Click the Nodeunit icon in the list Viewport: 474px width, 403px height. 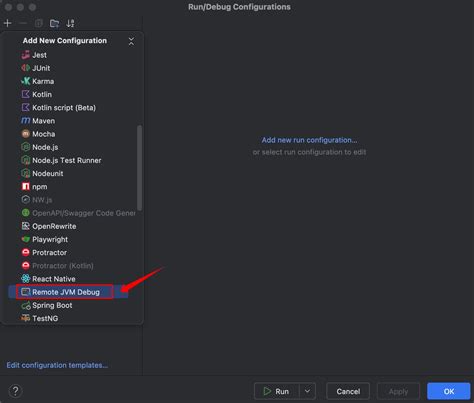coord(26,173)
